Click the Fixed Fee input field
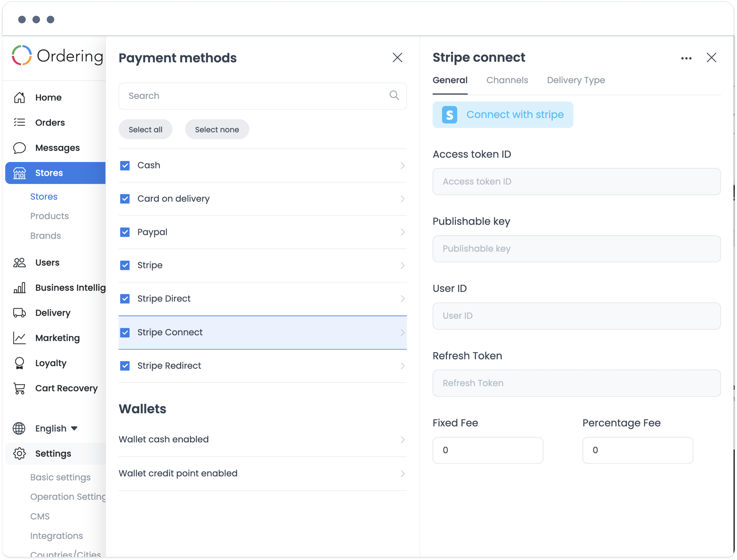The height and width of the screenshot is (560, 737). click(488, 450)
